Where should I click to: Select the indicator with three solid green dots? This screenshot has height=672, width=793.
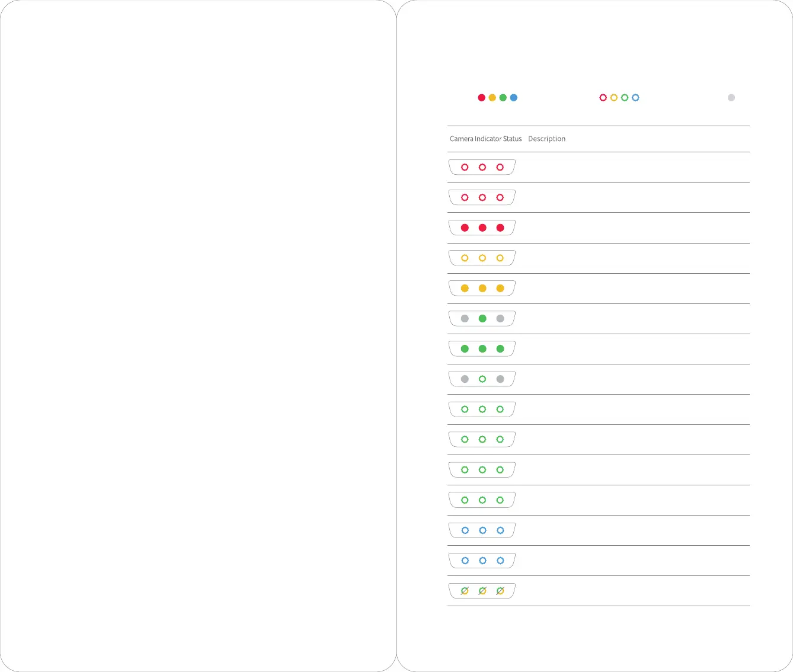[482, 348]
